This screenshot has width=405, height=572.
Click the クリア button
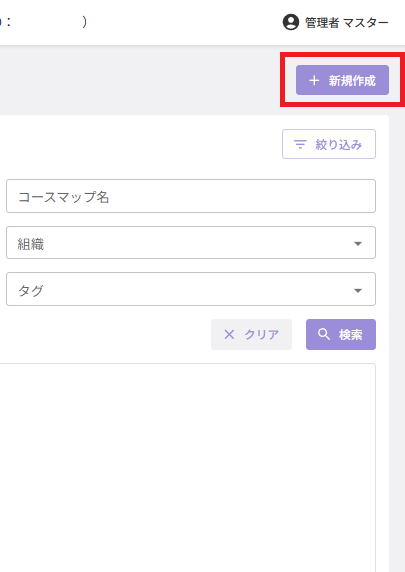pos(251,335)
